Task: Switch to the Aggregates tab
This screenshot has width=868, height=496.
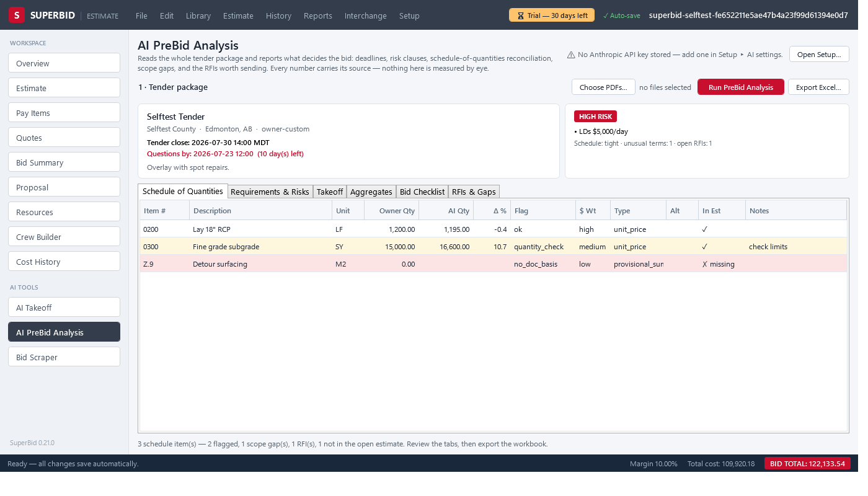Action: (371, 192)
